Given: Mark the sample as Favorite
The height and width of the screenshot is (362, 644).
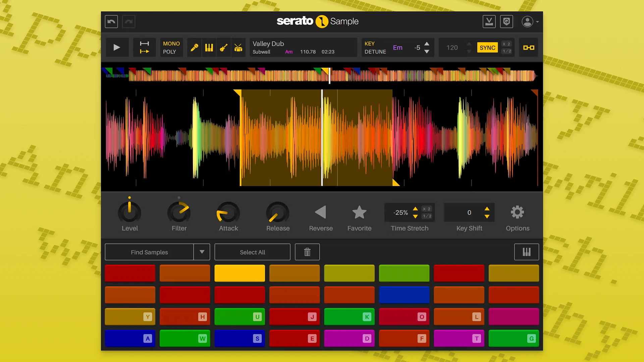Looking at the screenshot, I should pos(359,212).
